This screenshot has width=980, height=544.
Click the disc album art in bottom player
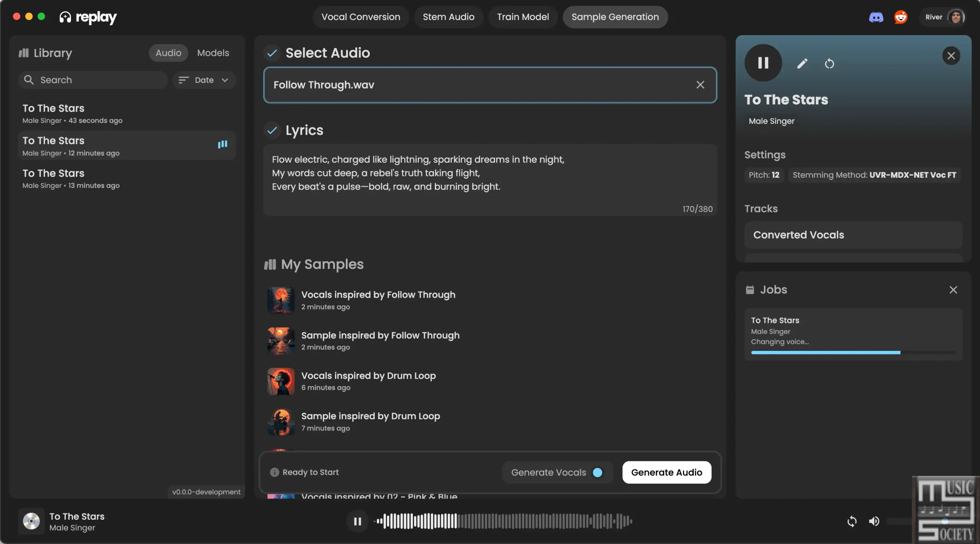click(x=31, y=521)
